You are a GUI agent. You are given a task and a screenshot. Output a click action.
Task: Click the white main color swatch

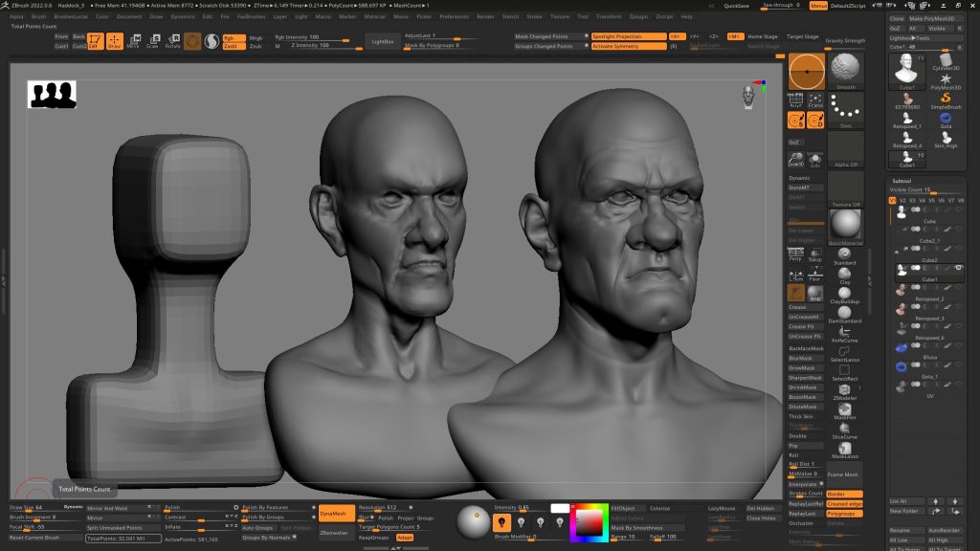coord(560,508)
